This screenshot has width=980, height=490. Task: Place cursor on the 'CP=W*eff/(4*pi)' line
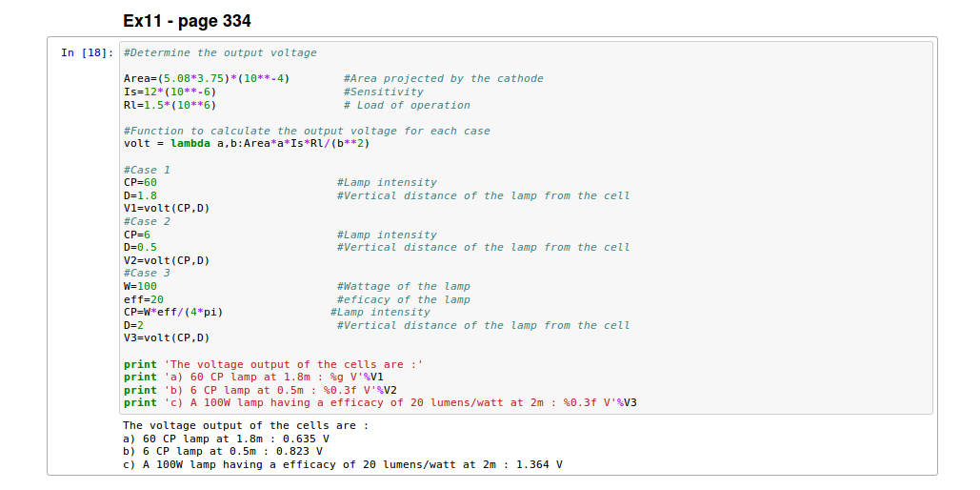tap(173, 312)
